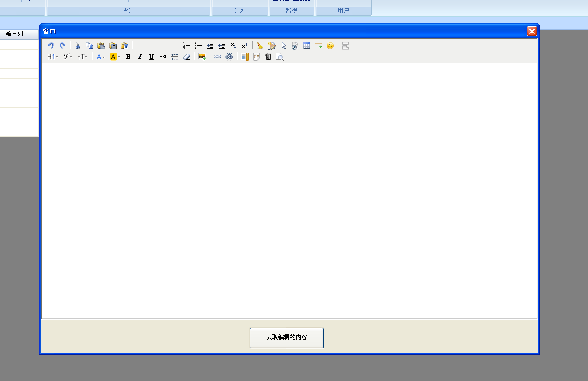
Task: Toggle bold formatting
Action: [128, 57]
